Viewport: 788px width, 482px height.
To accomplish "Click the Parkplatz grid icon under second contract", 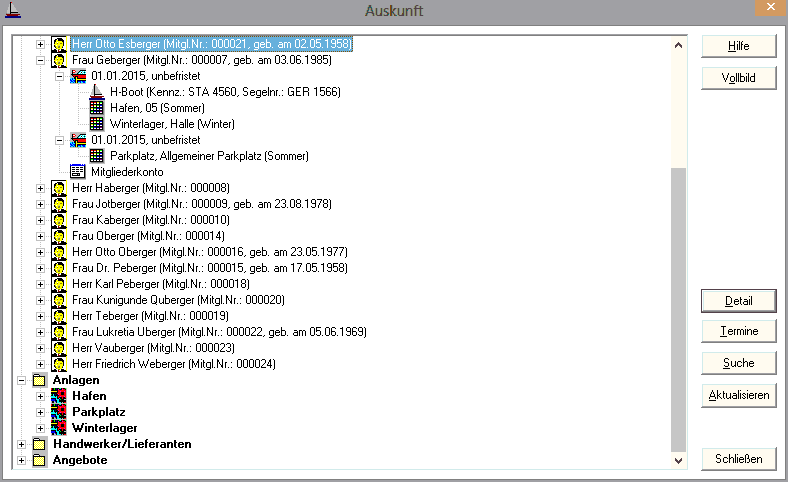I will pos(97,156).
